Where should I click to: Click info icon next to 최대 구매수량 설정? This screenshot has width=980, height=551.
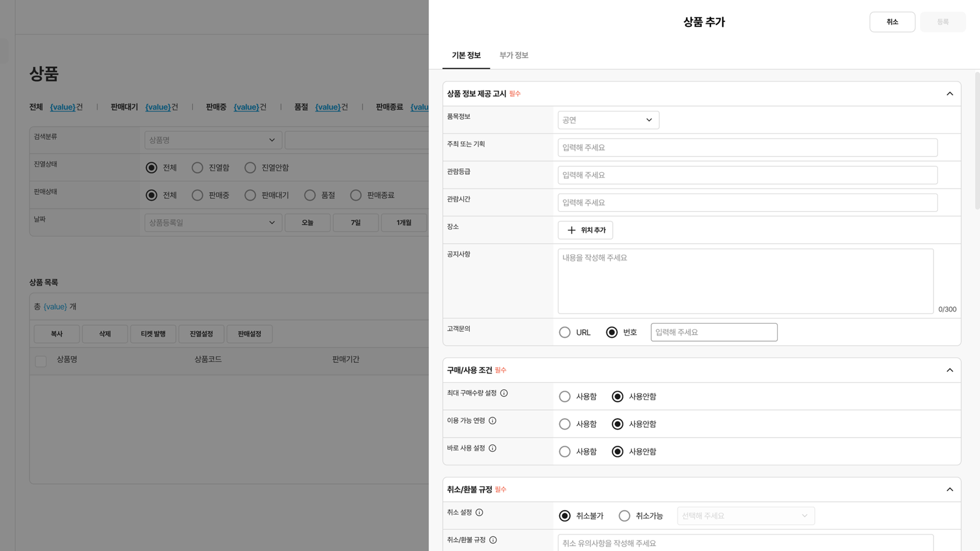[x=504, y=393]
